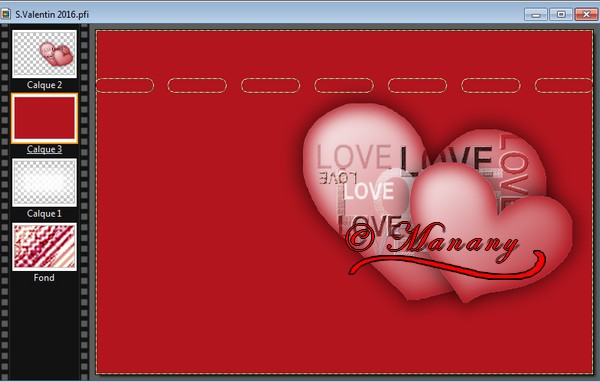
Task: Click the Fond layer label
Action: 44,278
